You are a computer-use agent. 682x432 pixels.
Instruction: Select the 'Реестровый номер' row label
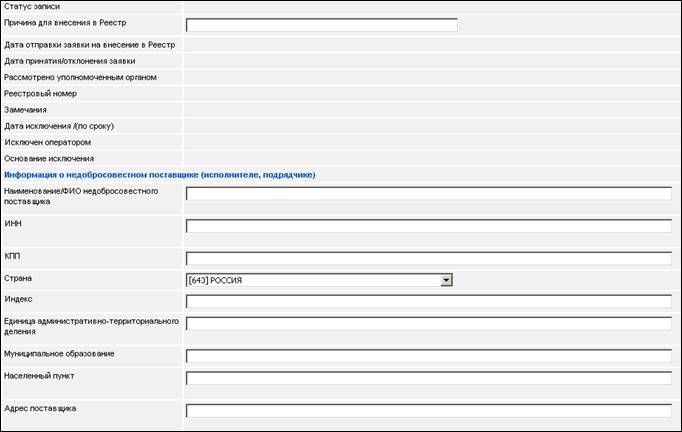[41, 93]
